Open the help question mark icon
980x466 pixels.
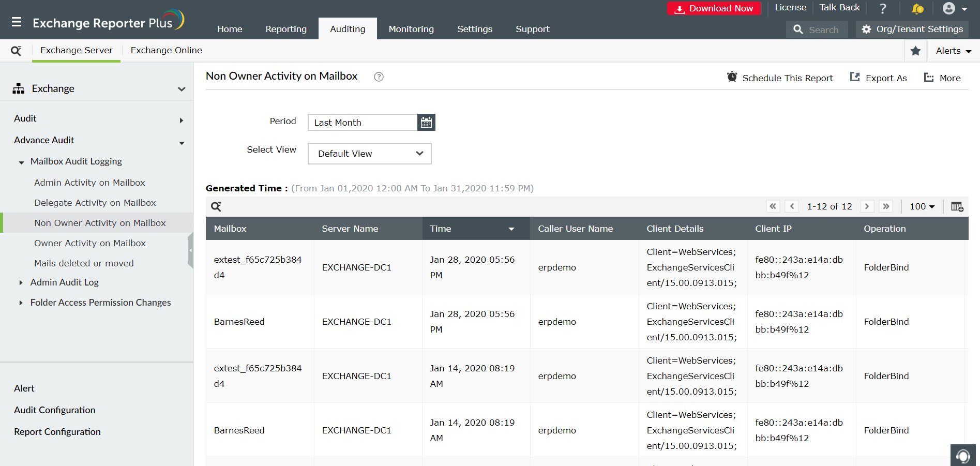[883, 8]
